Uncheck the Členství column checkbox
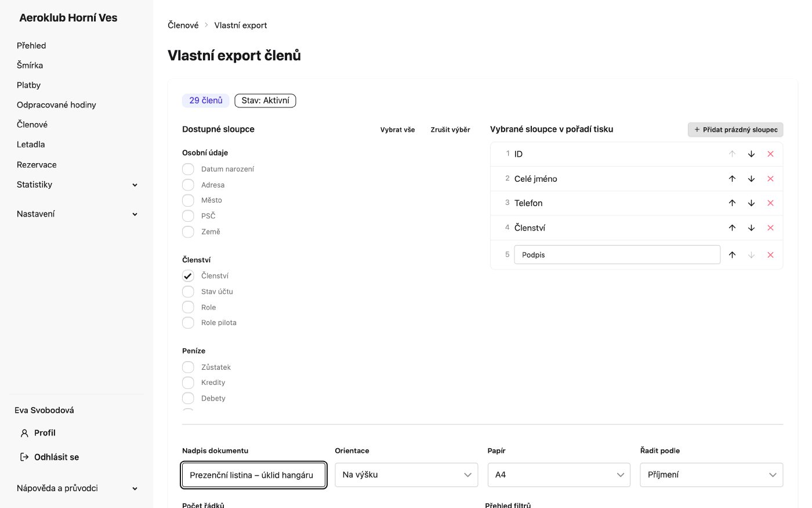812x508 pixels. (188, 276)
